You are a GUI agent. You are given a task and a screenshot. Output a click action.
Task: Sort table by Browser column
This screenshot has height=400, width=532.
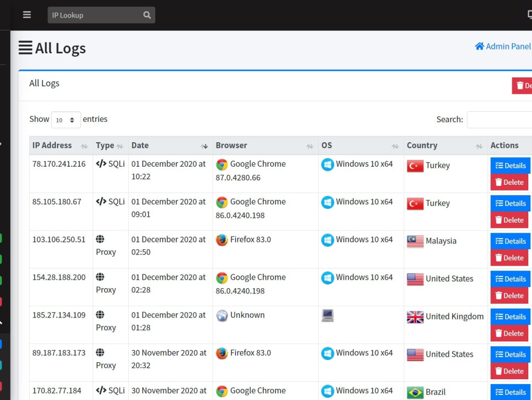tap(265, 145)
